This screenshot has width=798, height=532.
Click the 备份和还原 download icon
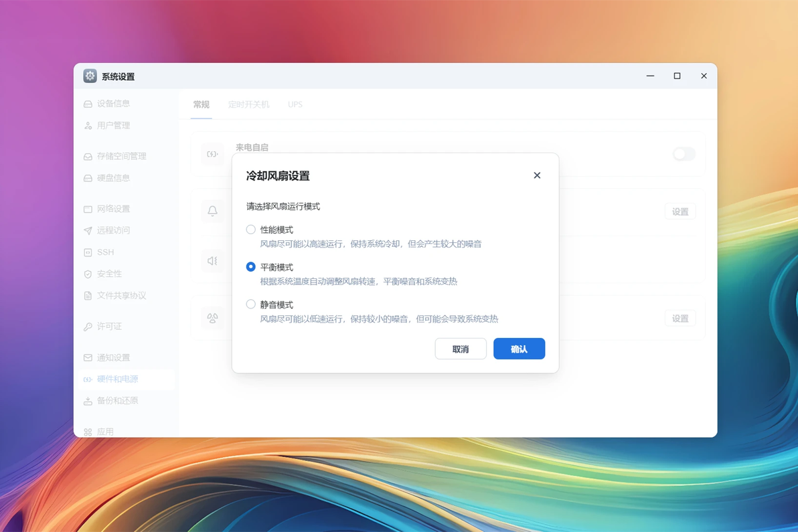(88, 401)
